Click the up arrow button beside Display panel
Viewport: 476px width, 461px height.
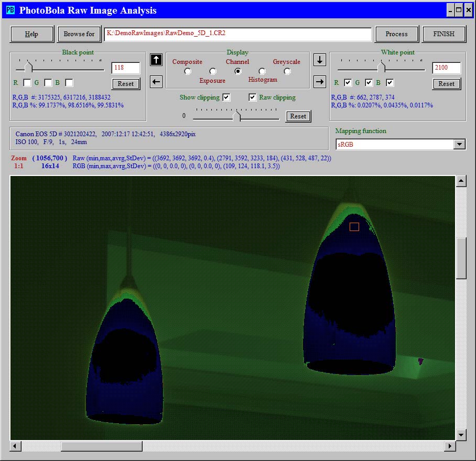156,60
